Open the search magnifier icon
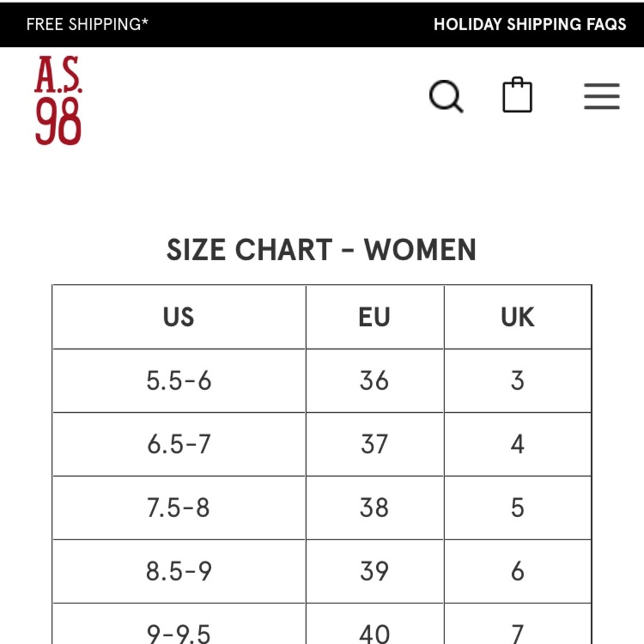This screenshot has width=644, height=644. point(446,97)
